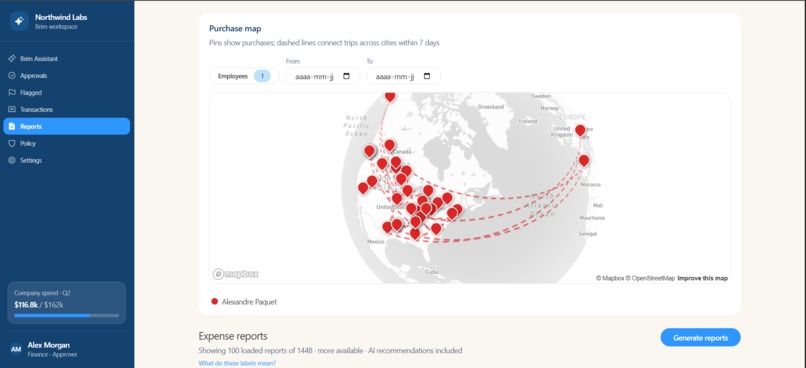Click the $116.8k spend amount
Viewport: 806px width, 368px height.
click(x=26, y=304)
